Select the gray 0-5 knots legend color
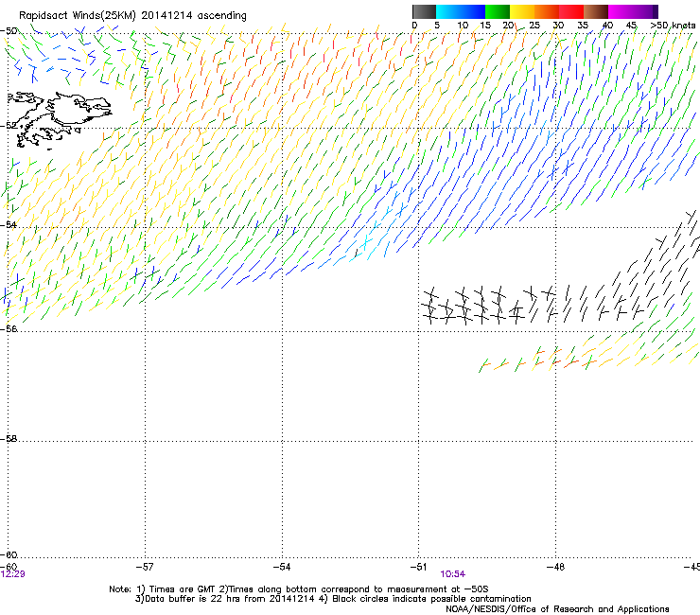The width and height of the screenshot is (700, 615). (x=424, y=11)
